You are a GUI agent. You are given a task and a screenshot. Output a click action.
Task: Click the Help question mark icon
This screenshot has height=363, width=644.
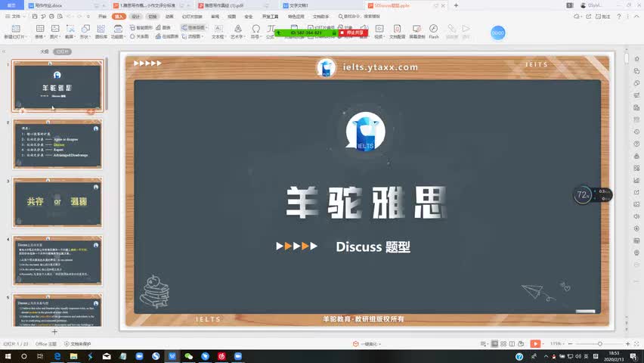tap(619, 17)
